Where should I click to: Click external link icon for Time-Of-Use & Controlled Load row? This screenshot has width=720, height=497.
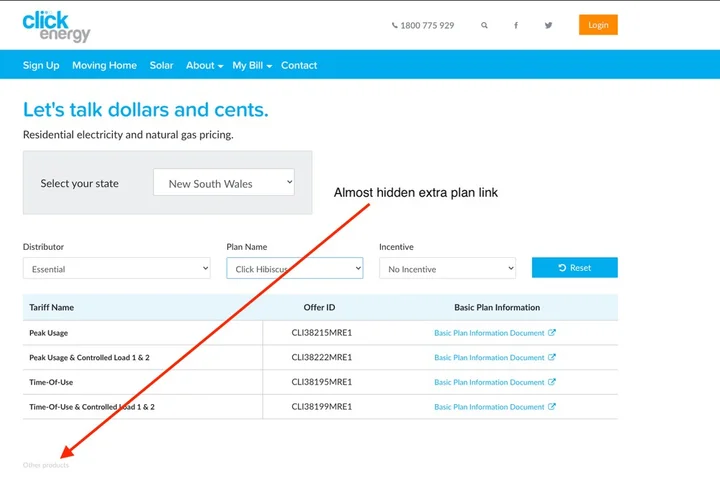pyautogui.click(x=552, y=407)
